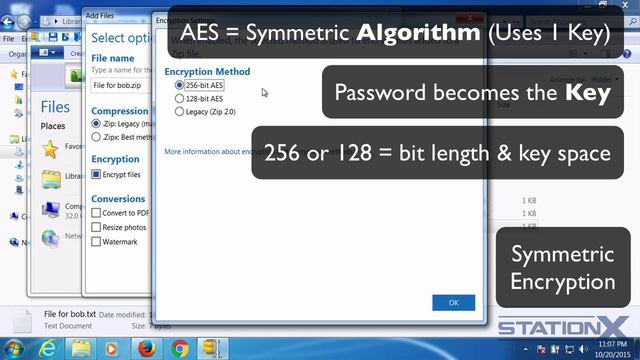Image resolution: width=640 pixels, height=360 pixels.
Task: Open the Organize menu in Explorer
Action: tap(18, 54)
